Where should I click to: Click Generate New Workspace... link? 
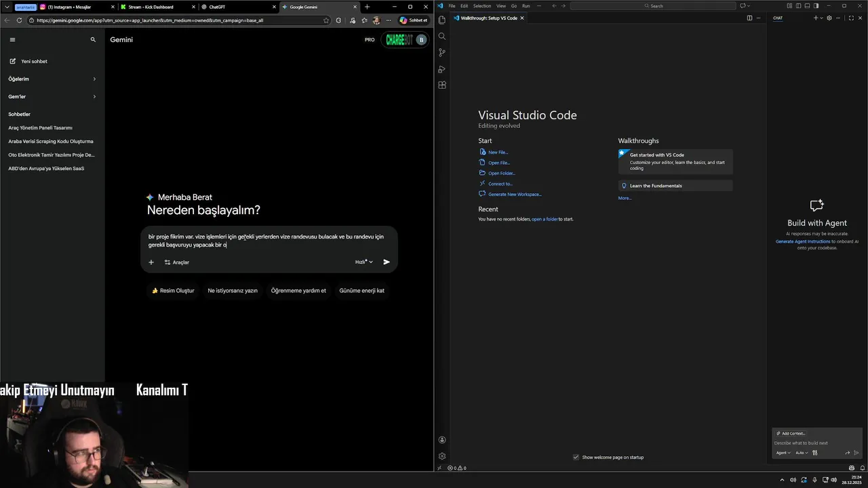tap(515, 195)
